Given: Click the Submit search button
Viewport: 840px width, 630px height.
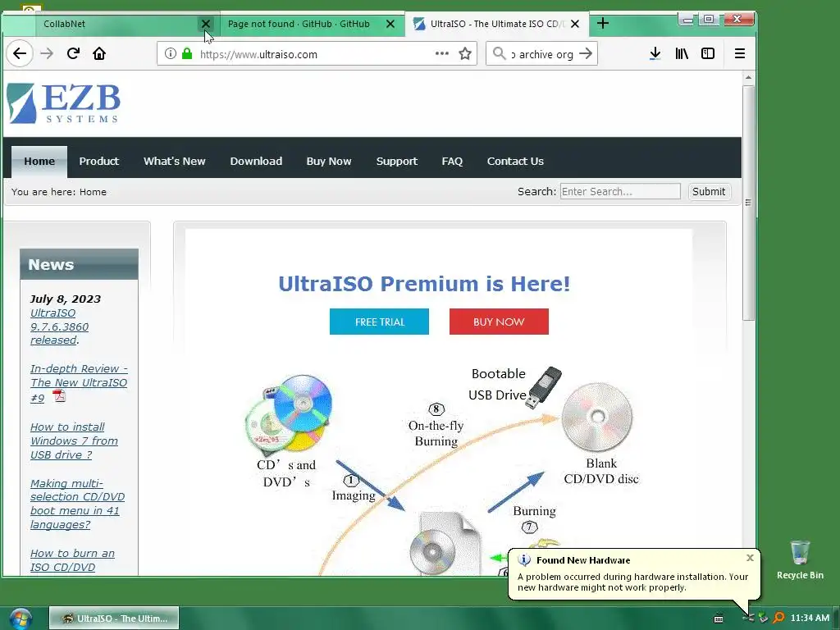Looking at the screenshot, I should [708, 192].
